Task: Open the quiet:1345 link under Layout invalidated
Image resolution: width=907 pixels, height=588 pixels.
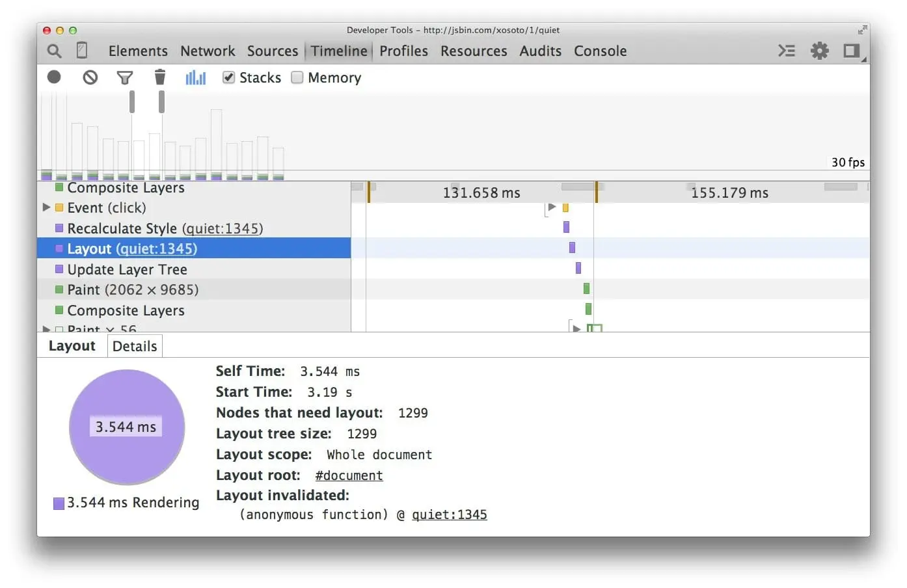Action: 450,514
